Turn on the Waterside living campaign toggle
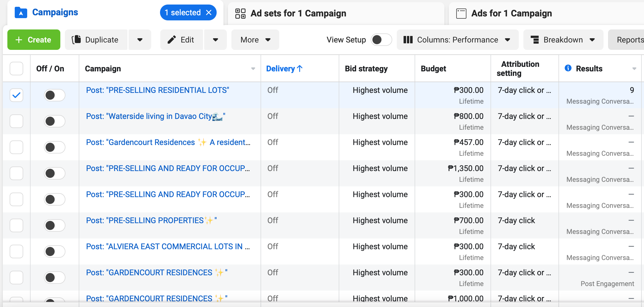 coord(54,121)
